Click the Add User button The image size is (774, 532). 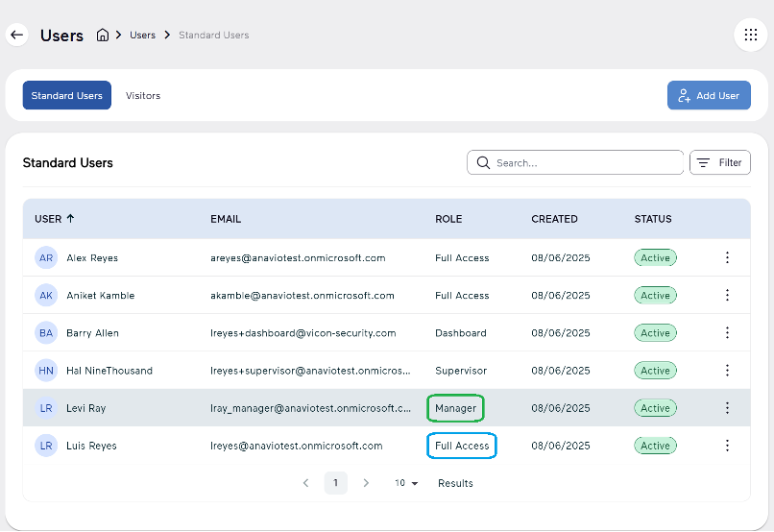click(709, 96)
